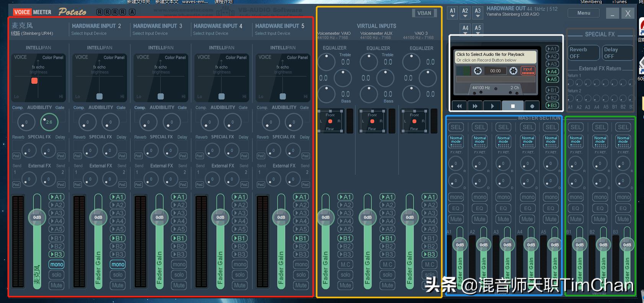This screenshot has height=303, width=644.
Task: Open the A2 hardware out device dropdown
Action: [x=465, y=13]
